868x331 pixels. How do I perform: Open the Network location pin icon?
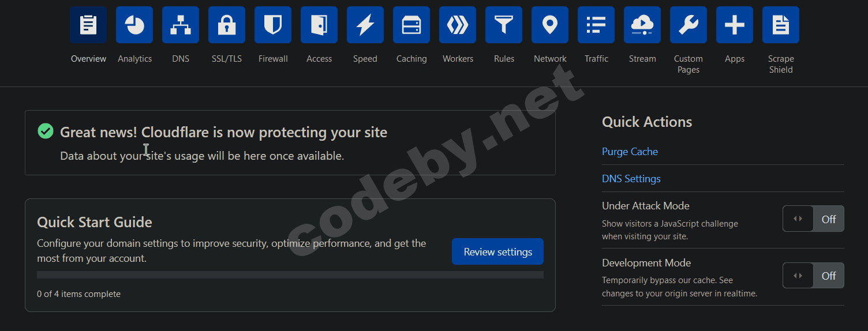pos(550,25)
